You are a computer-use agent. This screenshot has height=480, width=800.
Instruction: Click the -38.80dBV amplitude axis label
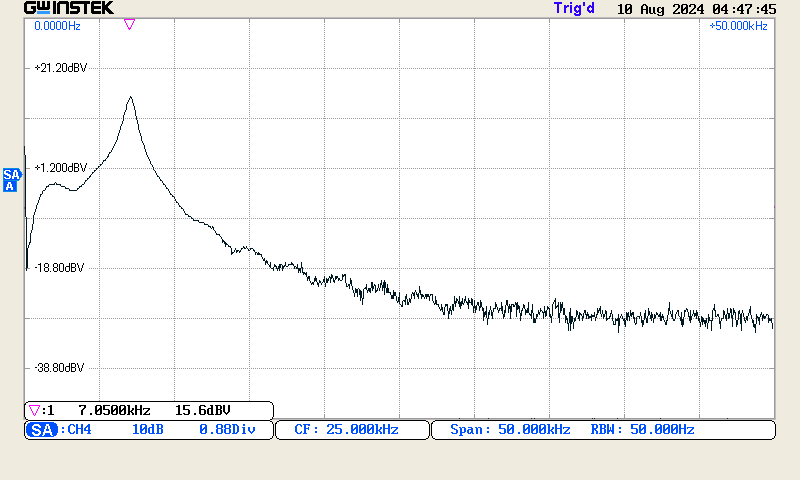60,368
